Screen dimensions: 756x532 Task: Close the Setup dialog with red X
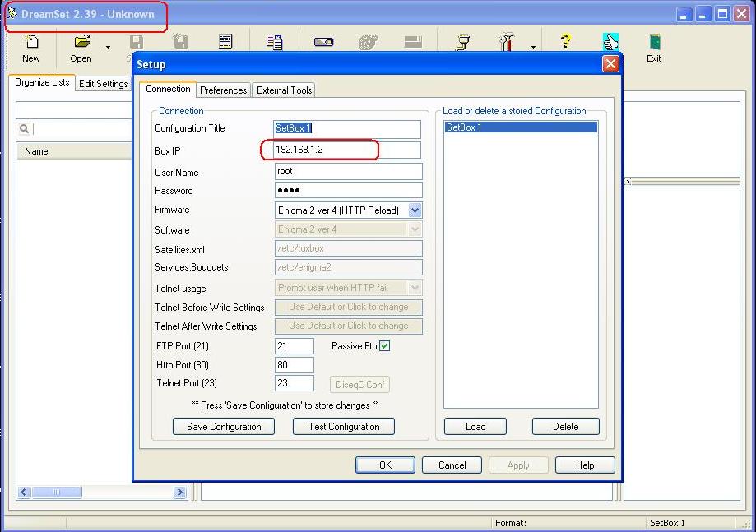coord(610,63)
